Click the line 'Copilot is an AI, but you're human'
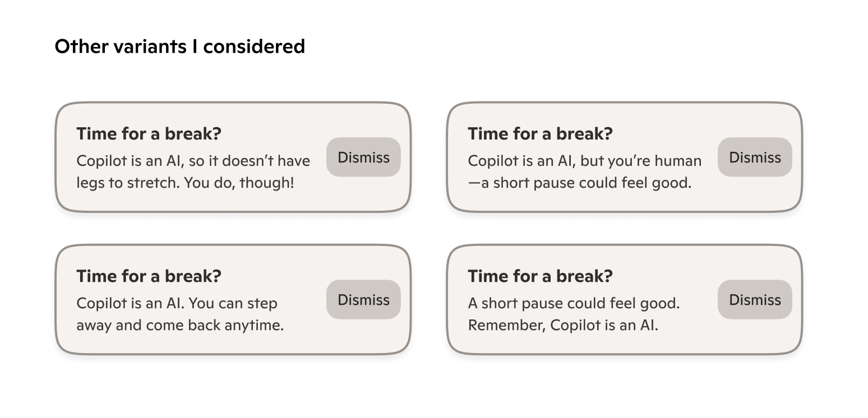Image resolution: width=868 pixels, height=418 pixels. [x=584, y=161]
